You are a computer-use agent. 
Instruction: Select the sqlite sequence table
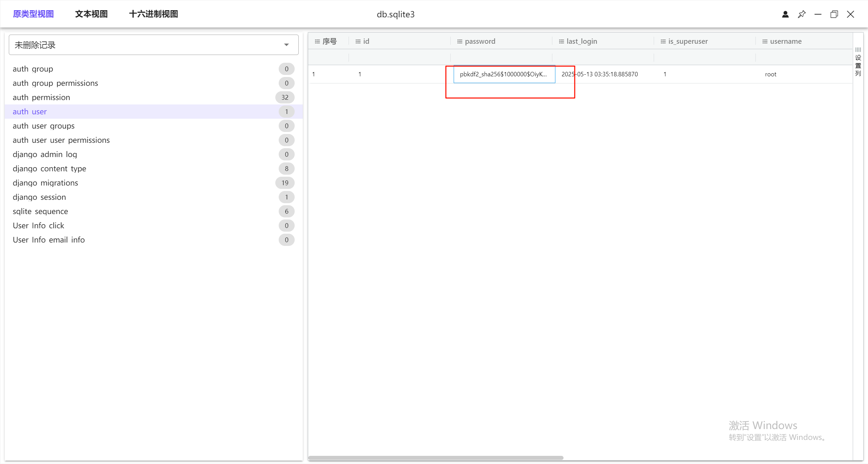tap(40, 211)
